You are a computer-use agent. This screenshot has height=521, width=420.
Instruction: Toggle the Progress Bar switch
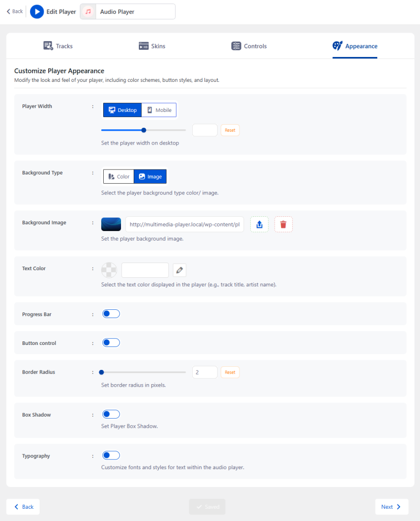coord(111,313)
